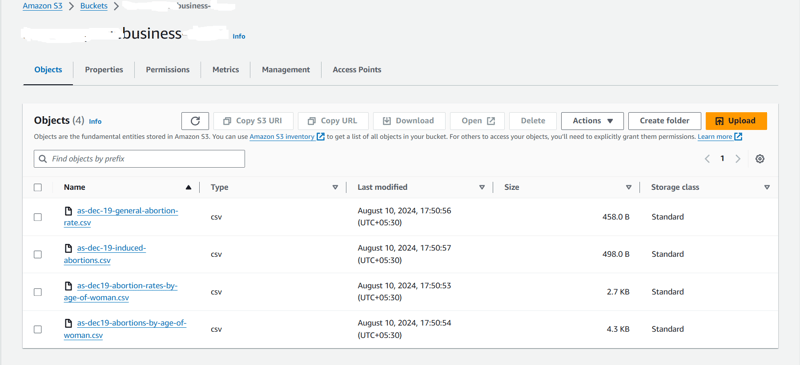Click page number 1 in pagination
Viewport: 800px width, 365px height.
[x=722, y=159]
